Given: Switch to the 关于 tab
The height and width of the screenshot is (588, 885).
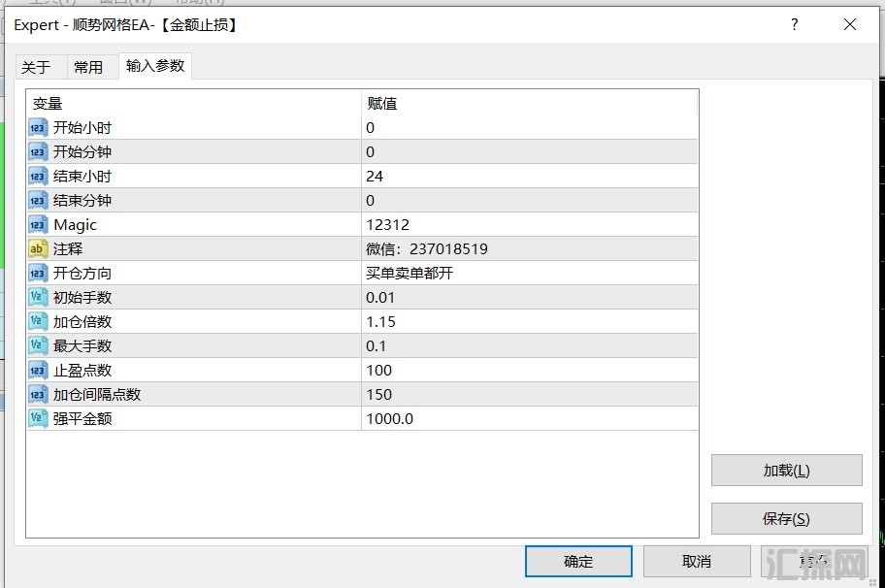Looking at the screenshot, I should [36, 67].
